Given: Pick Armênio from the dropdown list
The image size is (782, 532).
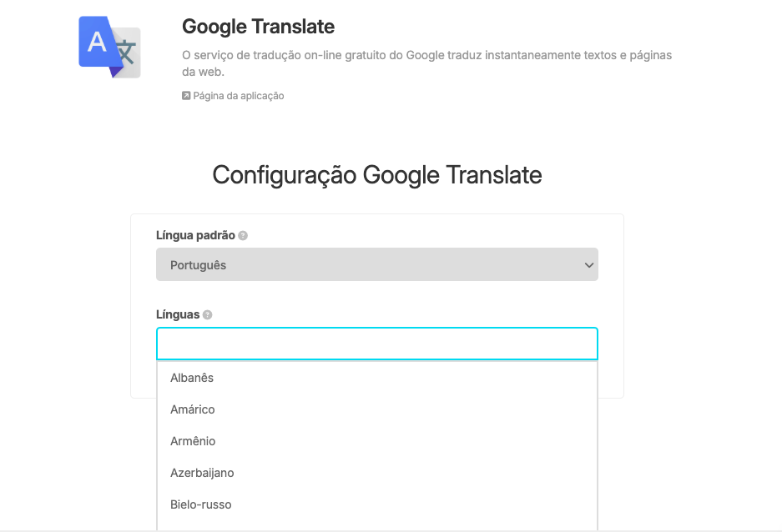Looking at the screenshot, I should (x=193, y=441).
